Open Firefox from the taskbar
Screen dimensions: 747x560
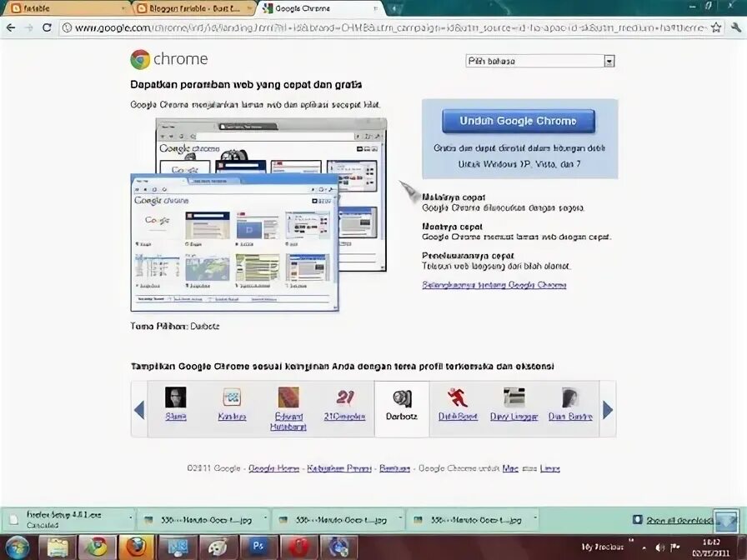point(136,547)
